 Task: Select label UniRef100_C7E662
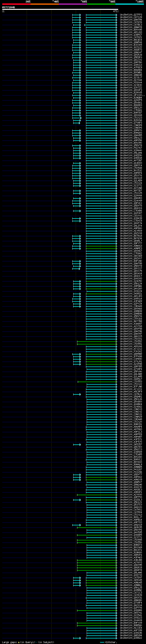pos(131,254)
